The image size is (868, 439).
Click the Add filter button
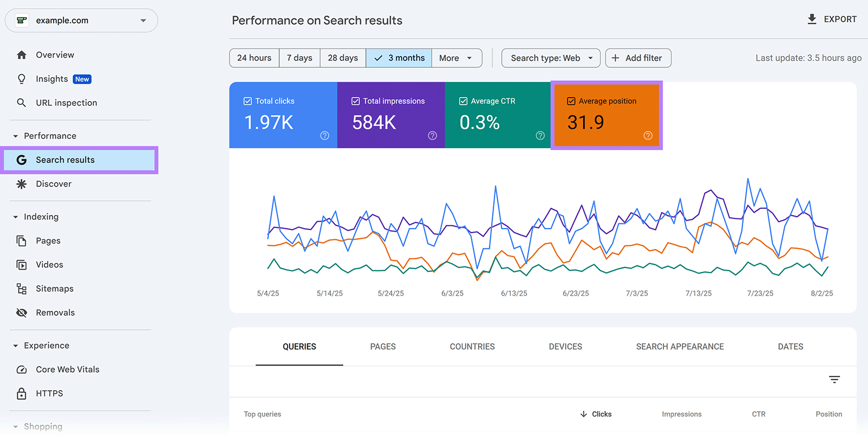point(638,58)
